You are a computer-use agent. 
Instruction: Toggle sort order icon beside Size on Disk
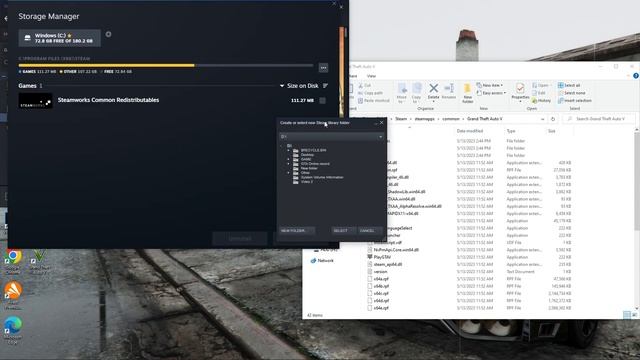(x=325, y=86)
